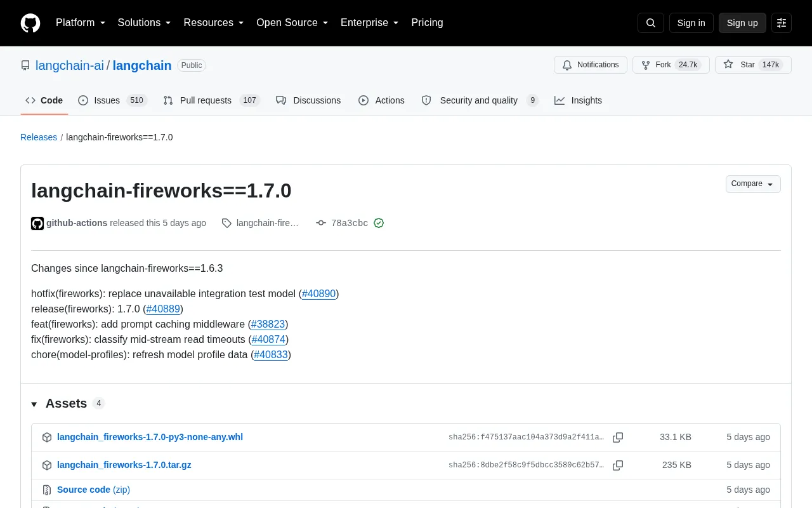812x508 pixels.
Task: Open the Open Source dropdown
Action: pos(292,23)
